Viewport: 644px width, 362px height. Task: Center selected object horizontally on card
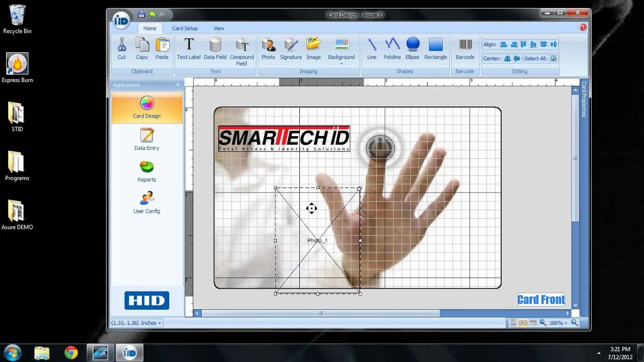coord(507,58)
